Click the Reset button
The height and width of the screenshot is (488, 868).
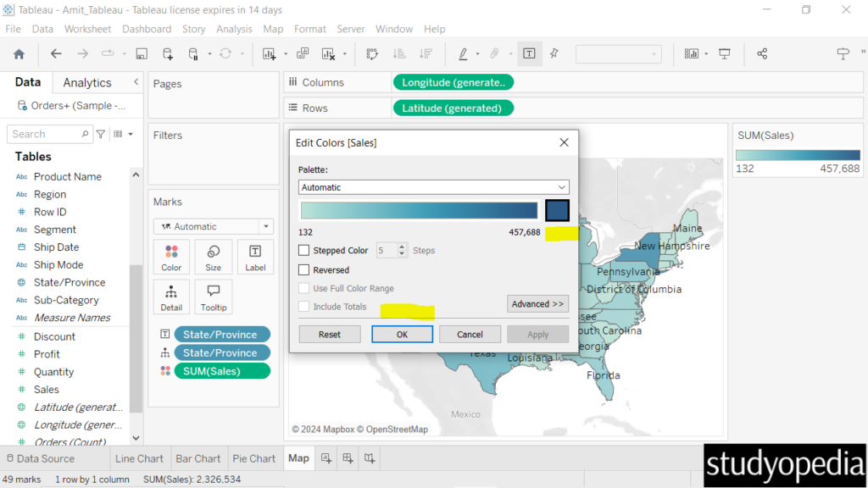[x=330, y=335]
